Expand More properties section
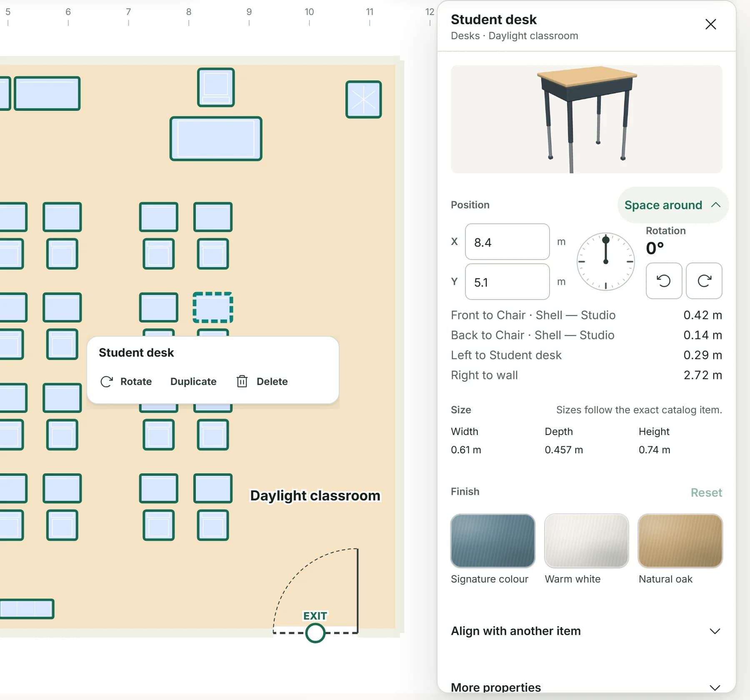The image size is (750, 700). [x=586, y=687]
